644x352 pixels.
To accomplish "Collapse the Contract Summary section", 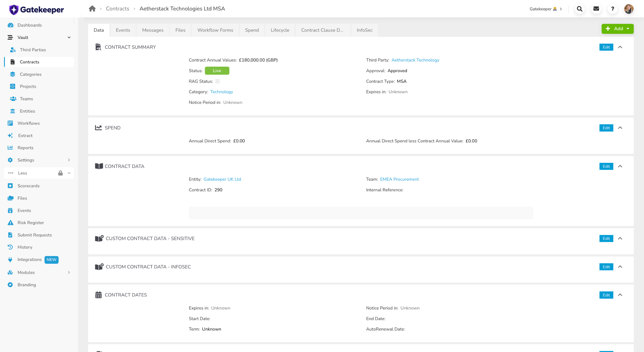I will tap(620, 47).
